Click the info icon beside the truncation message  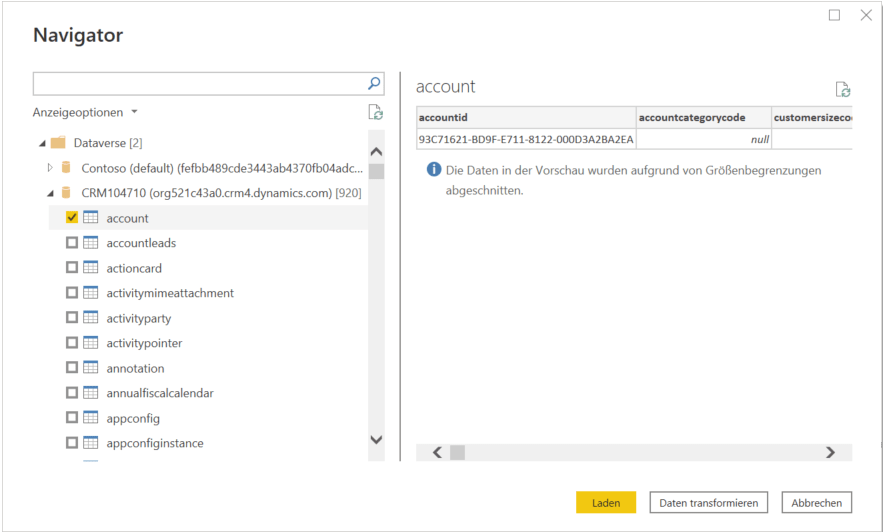coord(434,169)
